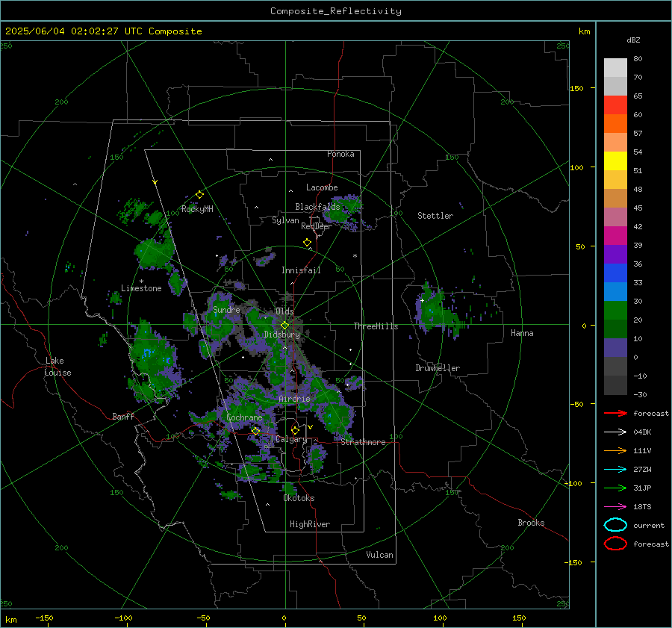Click the -150 tick on bottom axis
This screenshot has height=628, width=672.
click(x=44, y=618)
